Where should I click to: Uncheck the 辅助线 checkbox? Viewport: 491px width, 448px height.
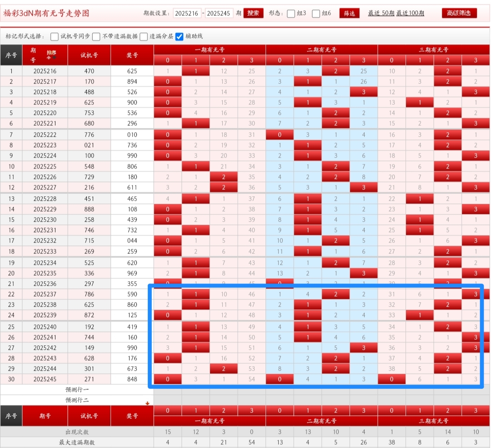coord(179,36)
